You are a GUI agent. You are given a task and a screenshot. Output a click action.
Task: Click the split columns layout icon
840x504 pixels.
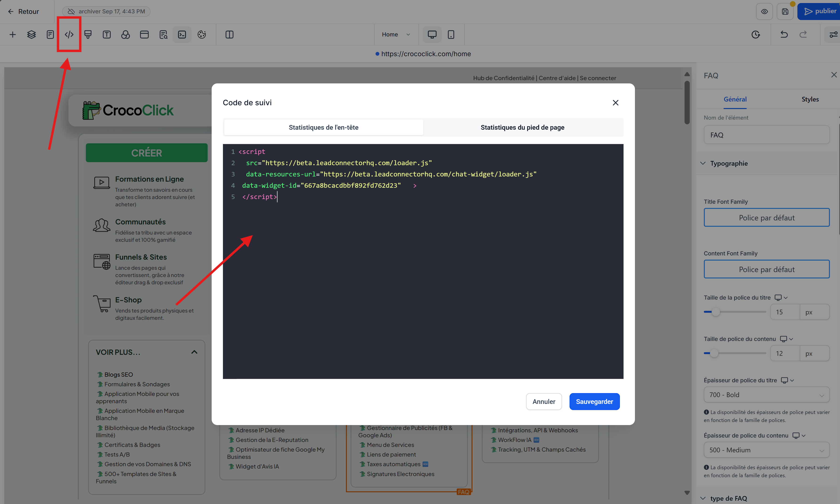click(229, 34)
